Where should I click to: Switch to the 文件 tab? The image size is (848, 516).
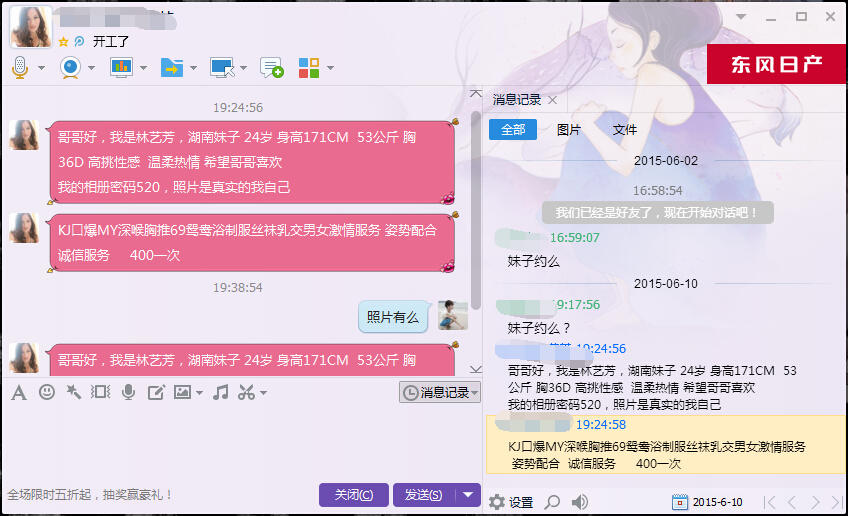[625, 130]
